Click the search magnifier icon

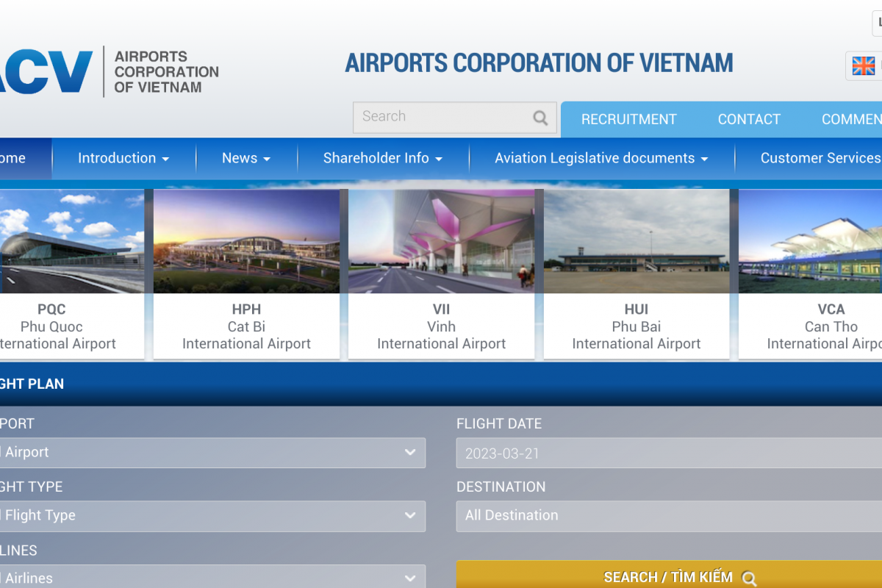540,118
